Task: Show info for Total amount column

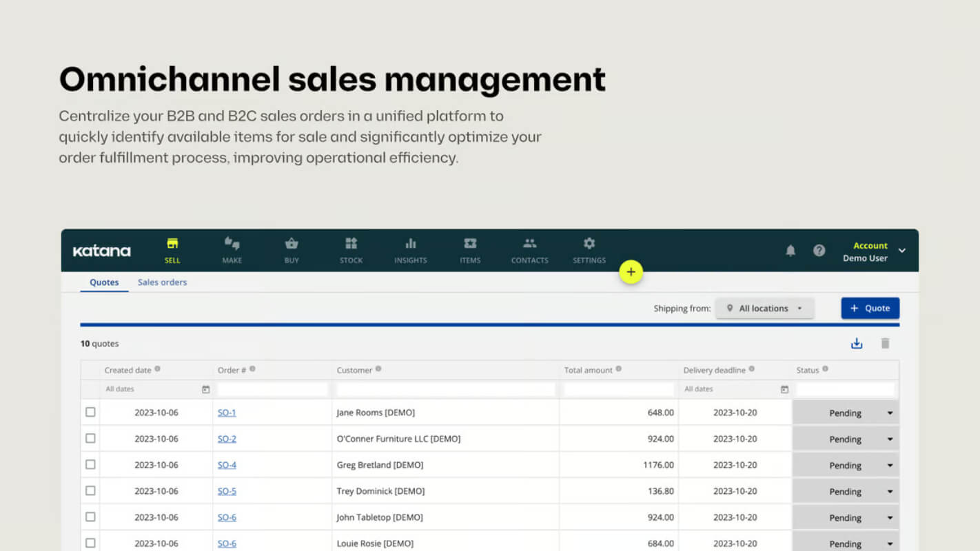Action: [618, 369]
